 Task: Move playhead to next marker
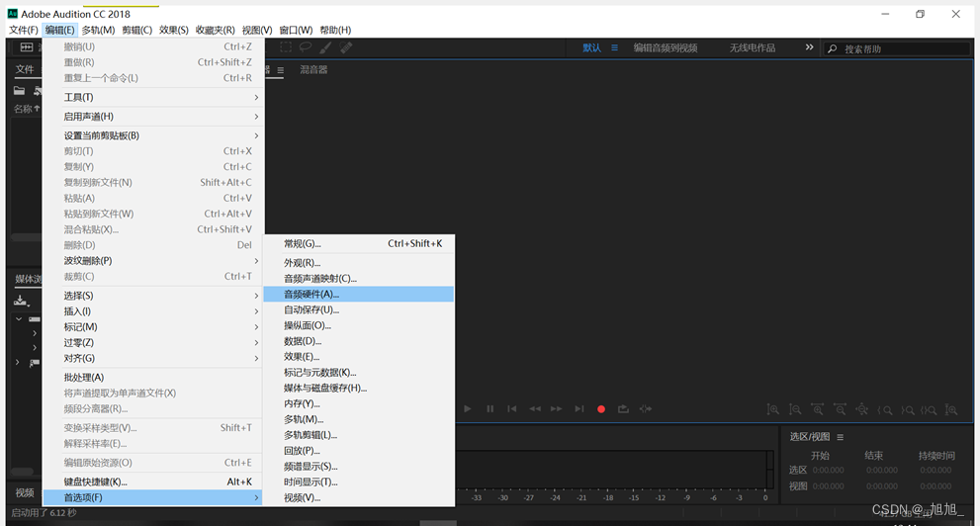pos(579,409)
